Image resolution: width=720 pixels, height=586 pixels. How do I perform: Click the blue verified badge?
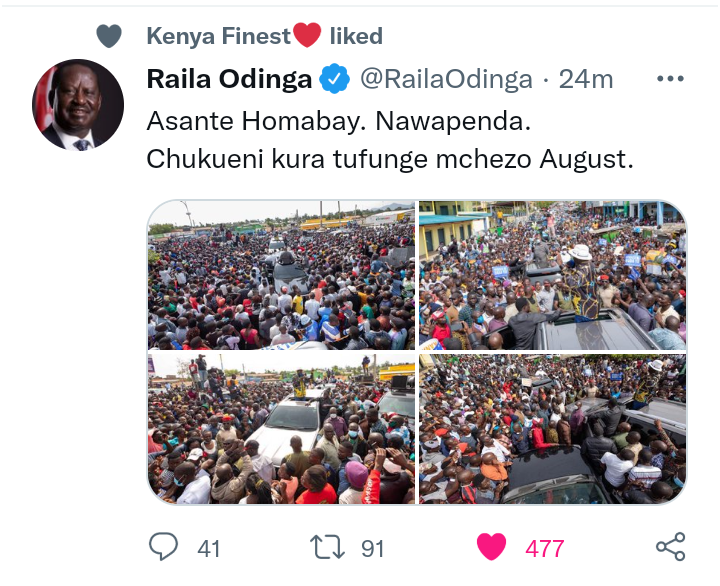click(x=334, y=79)
